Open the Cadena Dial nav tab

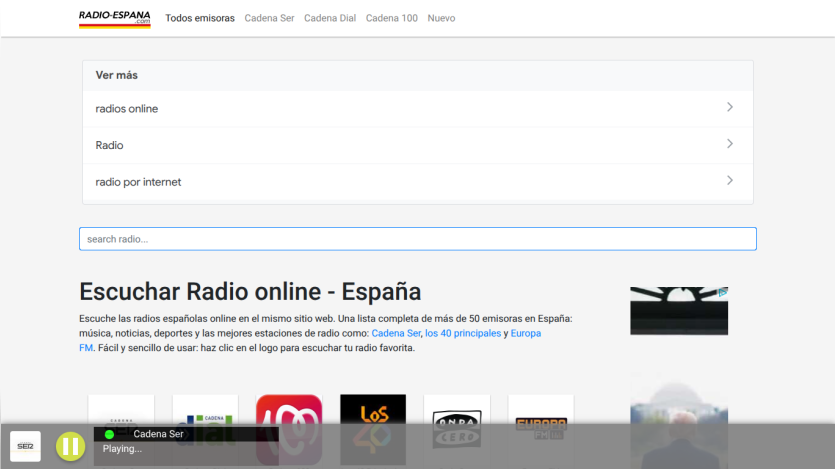(x=330, y=18)
